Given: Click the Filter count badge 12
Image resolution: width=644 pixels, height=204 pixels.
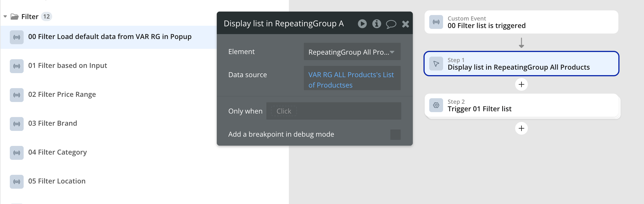Looking at the screenshot, I should (x=46, y=16).
